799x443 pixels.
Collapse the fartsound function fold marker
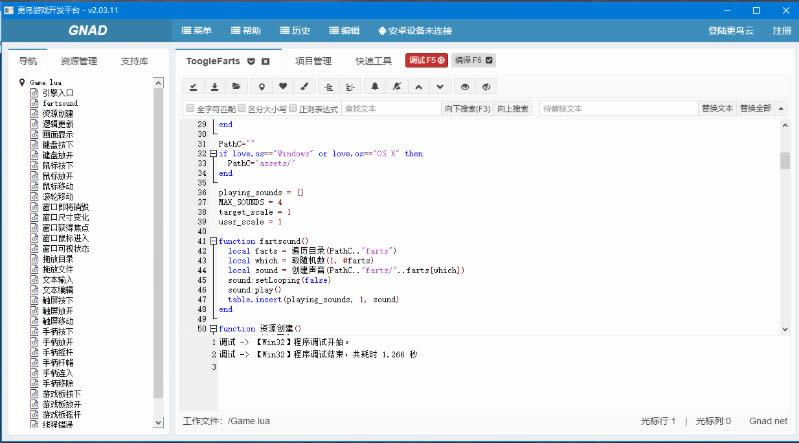[x=212, y=241]
